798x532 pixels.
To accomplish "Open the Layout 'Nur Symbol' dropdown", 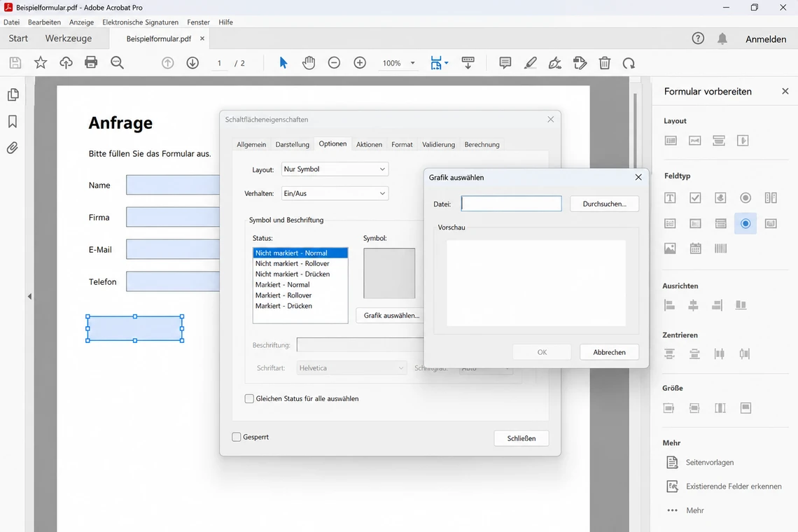I will pyautogui.click(x=335, y=169).
